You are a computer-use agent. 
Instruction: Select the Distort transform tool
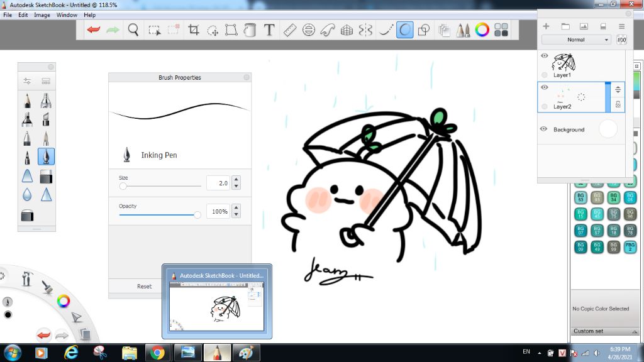point(231,30)
